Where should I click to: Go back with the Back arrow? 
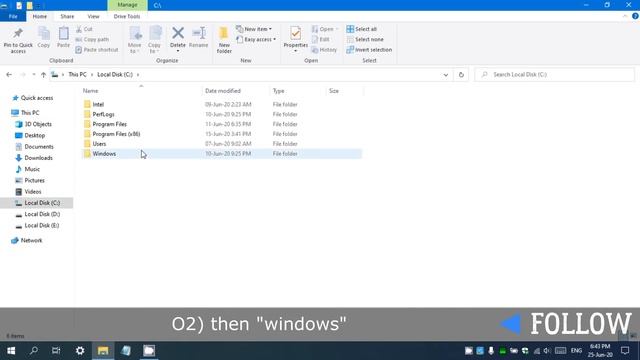pyautogui.click(x=9, y=75)
